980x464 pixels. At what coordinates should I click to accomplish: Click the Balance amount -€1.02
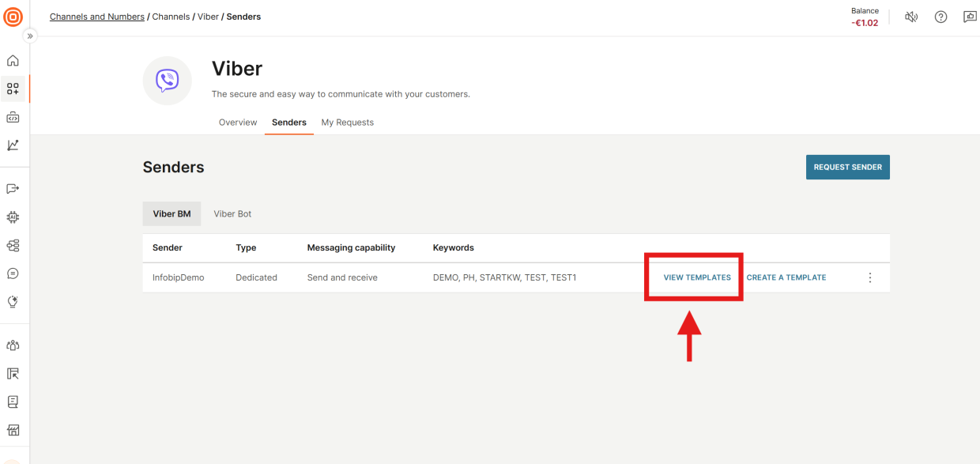pos(865,23)
